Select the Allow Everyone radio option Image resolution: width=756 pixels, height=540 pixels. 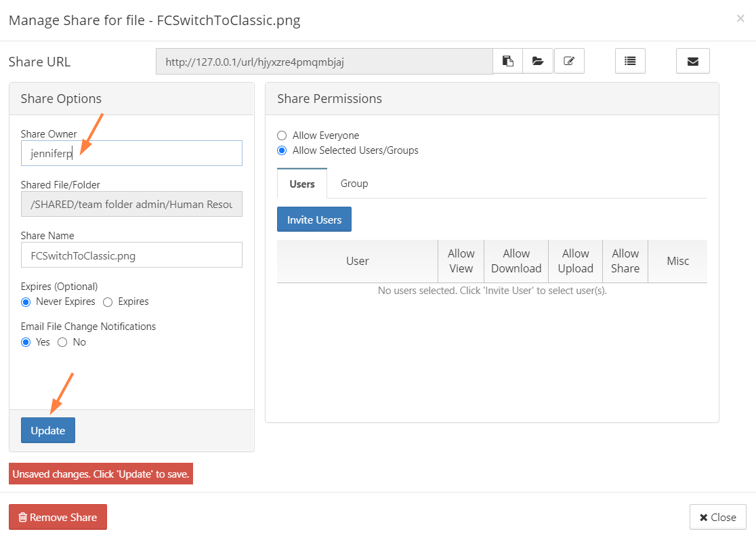282,136
